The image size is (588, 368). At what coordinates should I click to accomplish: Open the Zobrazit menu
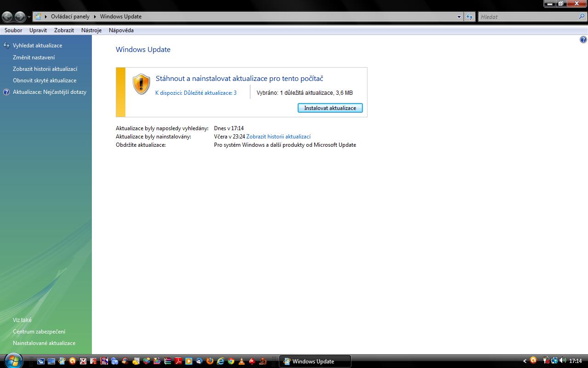click(64, 30)
